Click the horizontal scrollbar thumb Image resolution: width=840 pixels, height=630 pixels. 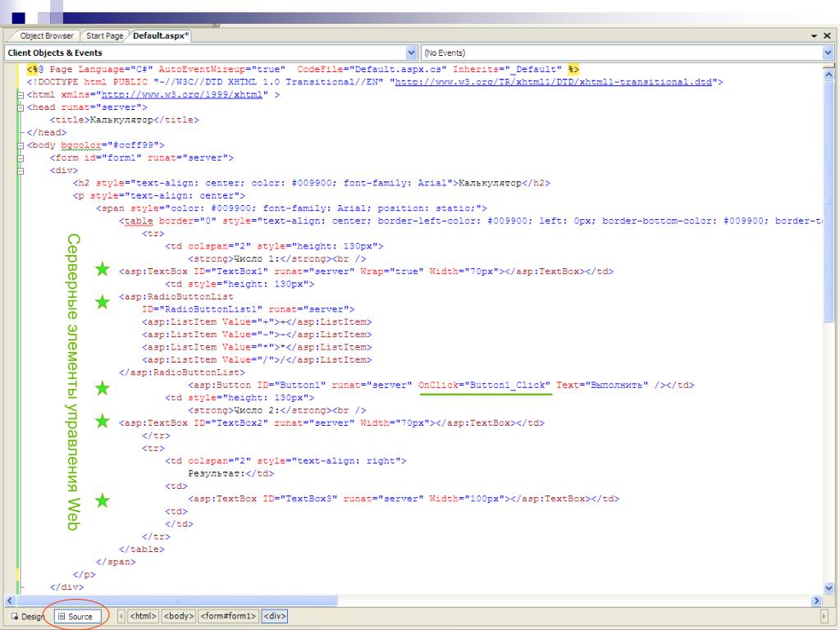coord(177,600)
